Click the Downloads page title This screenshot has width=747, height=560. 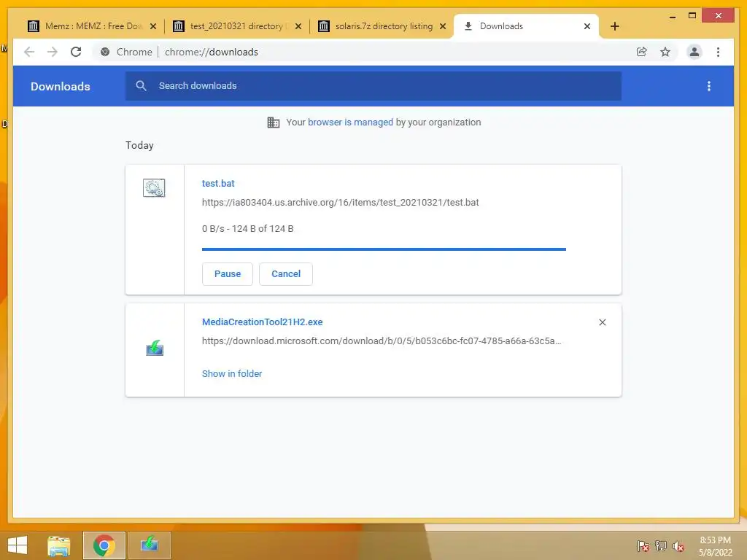click(61, 86)
